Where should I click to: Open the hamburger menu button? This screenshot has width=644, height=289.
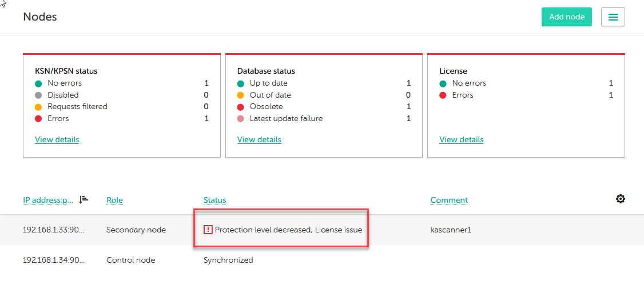tap(613, 17)
